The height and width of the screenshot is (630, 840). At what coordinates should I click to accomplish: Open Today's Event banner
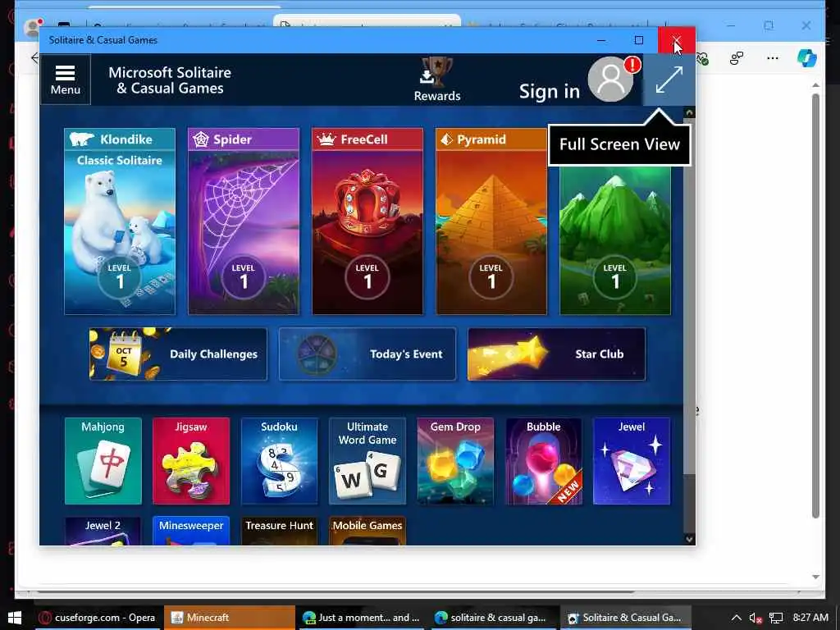(x=367, y=354)
